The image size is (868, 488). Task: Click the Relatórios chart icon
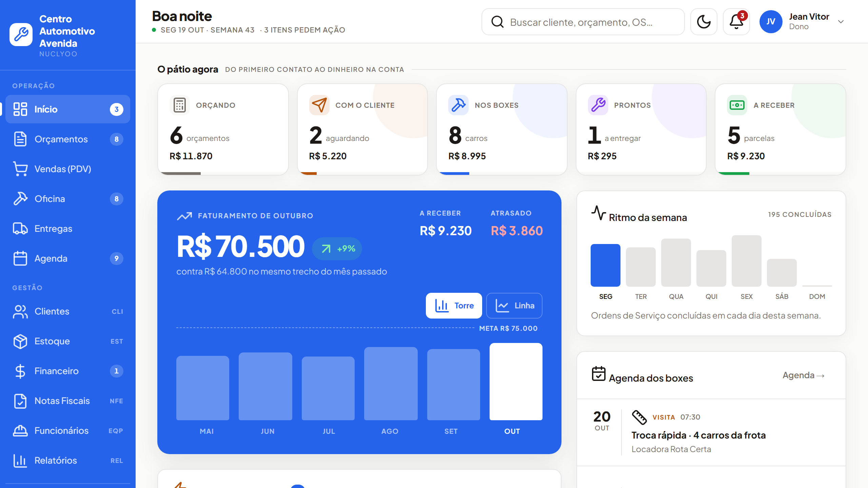pyautogui.click(x=20, y=461)
